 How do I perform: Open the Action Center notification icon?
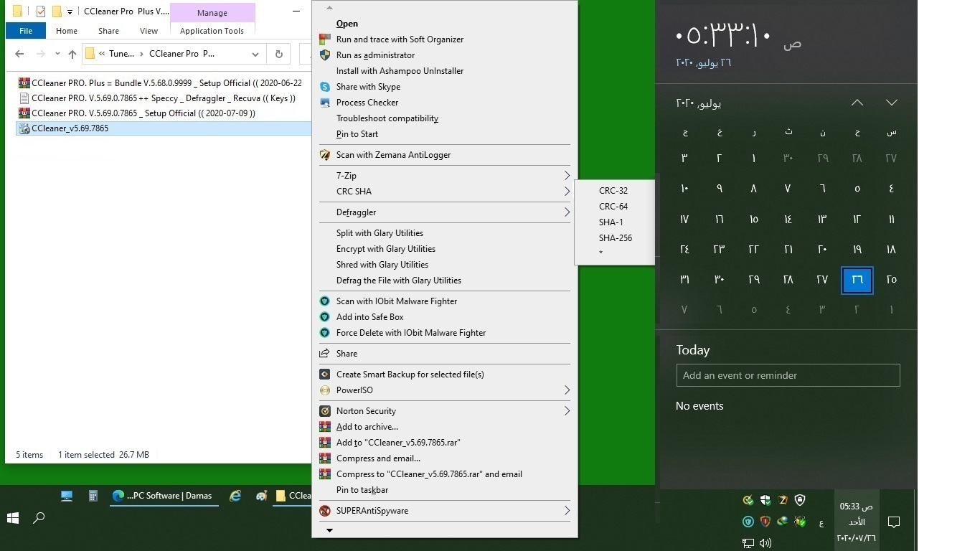click(x=894, y=522)
